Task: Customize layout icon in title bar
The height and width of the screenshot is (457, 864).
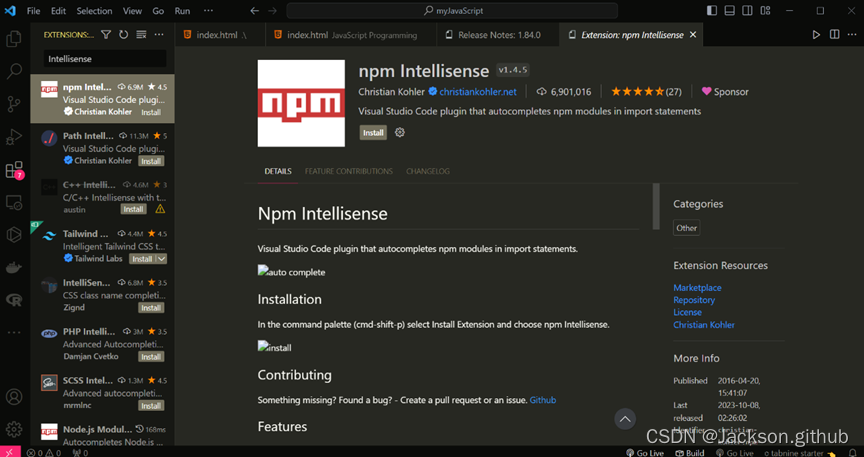Action: (x=765, y=10)
